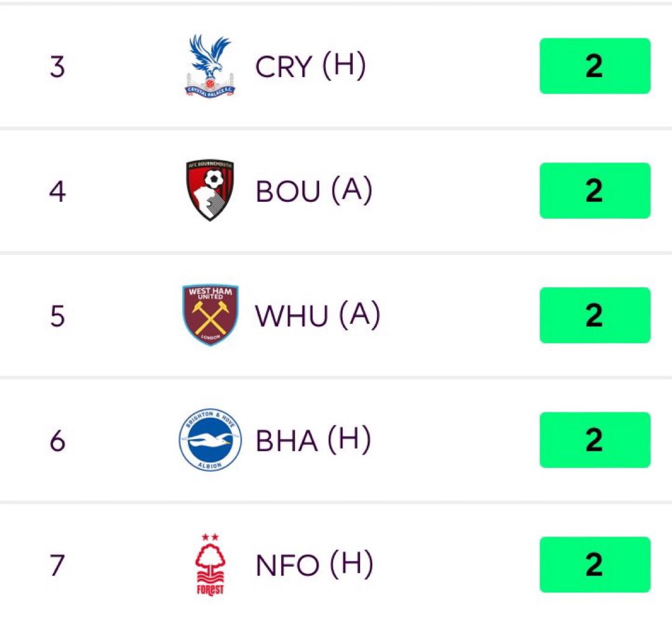Viewport: 672px width, 619px height.
Task: Select gameweek number 7
Action: coord(57,565)
